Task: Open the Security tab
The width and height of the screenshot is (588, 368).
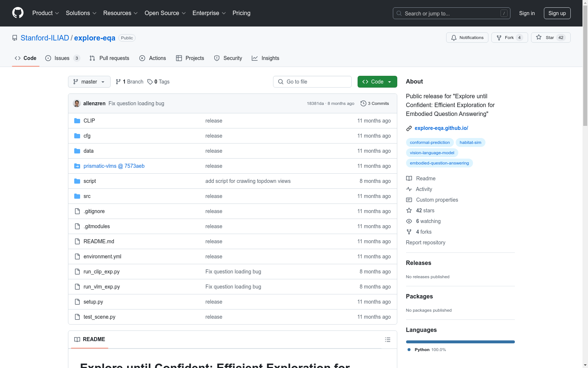Action: click(x=228, y=58)
